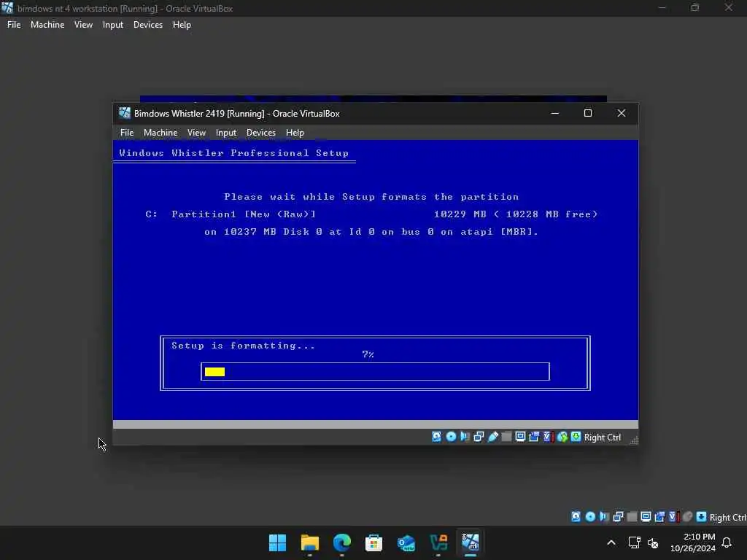Open File Explorer from taskbar
The width and height of the screenshot is (747, 560).
coord(309,542)
